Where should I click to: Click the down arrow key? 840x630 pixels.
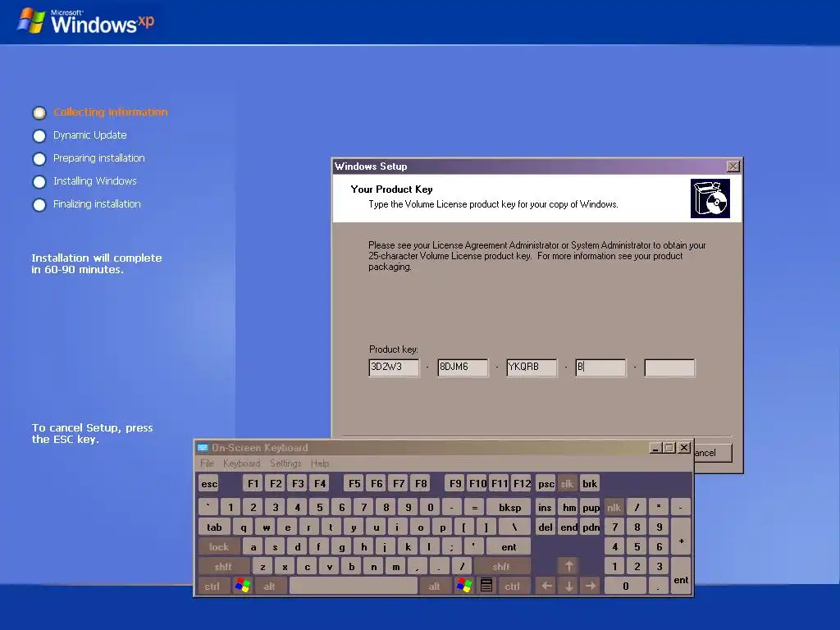coord(568,586)
